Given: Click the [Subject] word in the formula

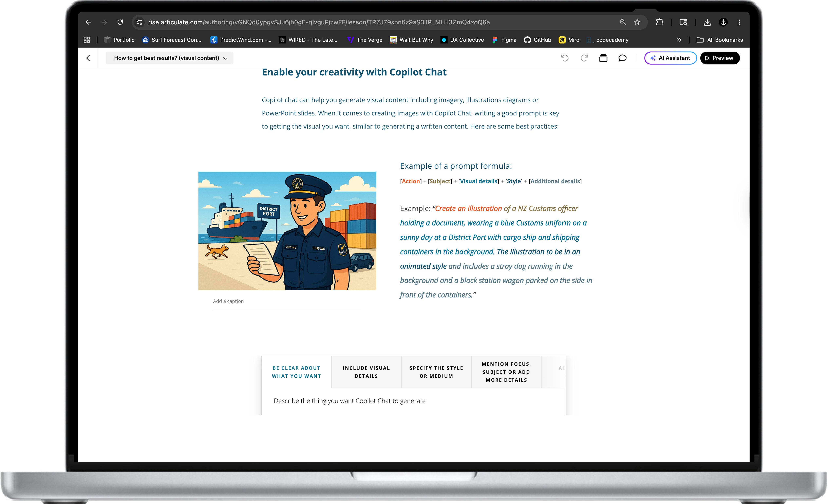Looking at the screenshot, I should click(440, 181).
